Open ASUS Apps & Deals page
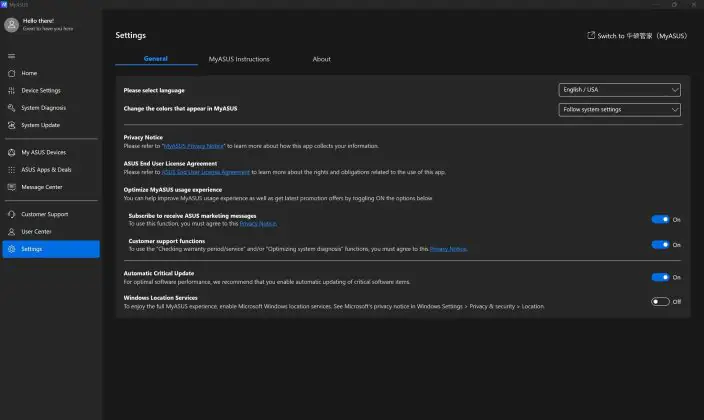Viewport: 704px width, 420px height. tap(51, 170)
